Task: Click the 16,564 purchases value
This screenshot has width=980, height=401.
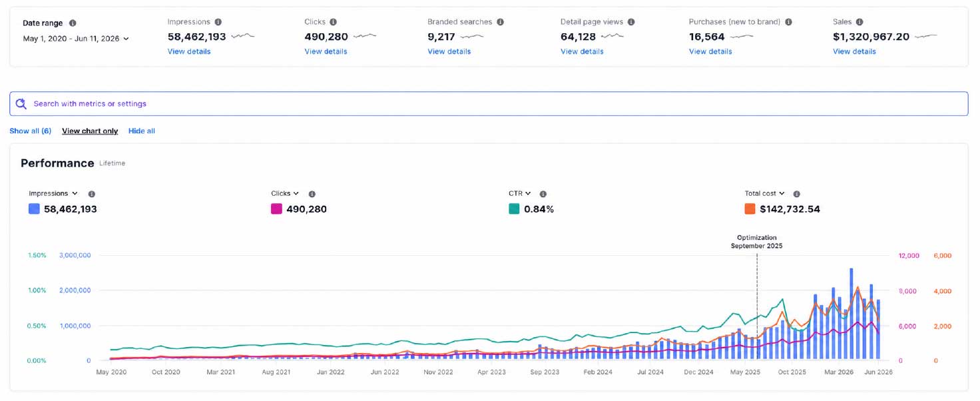Action: tap(706, 37)
